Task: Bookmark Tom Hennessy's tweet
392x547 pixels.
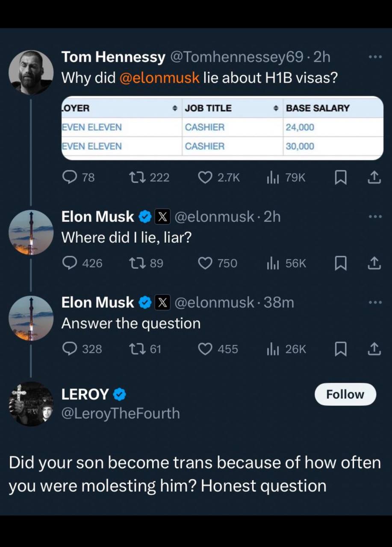Action: pos(340,177)
